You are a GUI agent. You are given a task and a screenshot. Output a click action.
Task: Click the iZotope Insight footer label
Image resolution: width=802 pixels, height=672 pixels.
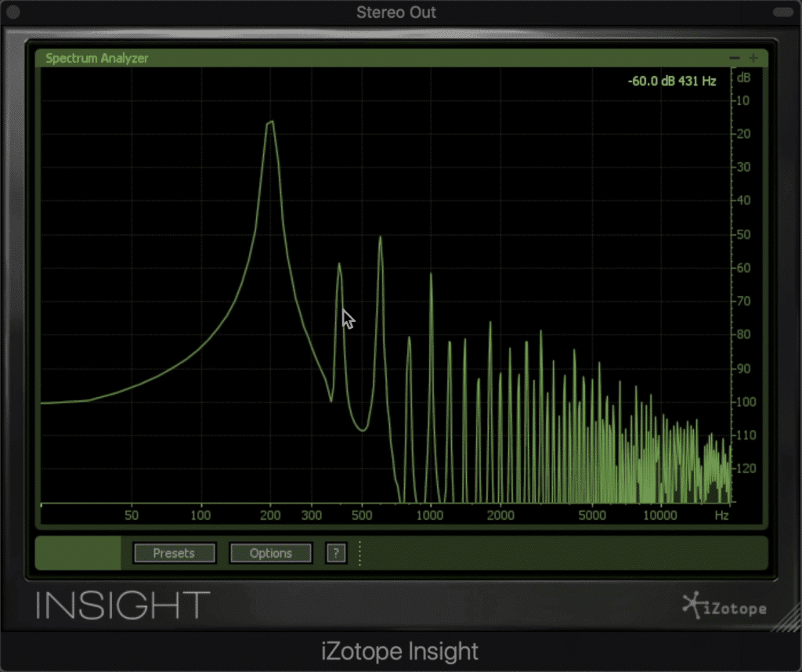tap(399, 651)
